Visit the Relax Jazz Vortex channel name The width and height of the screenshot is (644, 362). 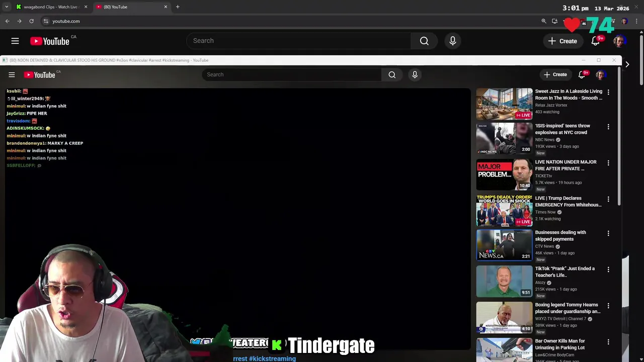[551, 105]
